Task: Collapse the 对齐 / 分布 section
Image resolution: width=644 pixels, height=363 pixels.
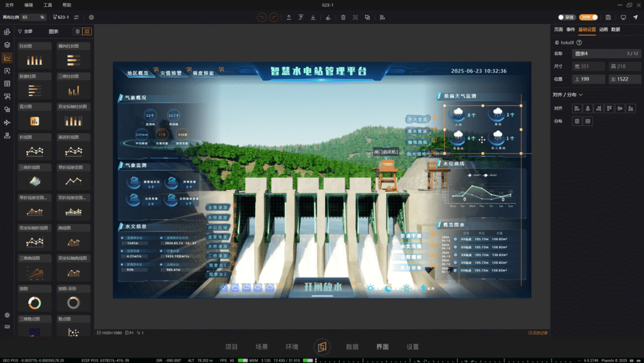Action: [568, 94]
